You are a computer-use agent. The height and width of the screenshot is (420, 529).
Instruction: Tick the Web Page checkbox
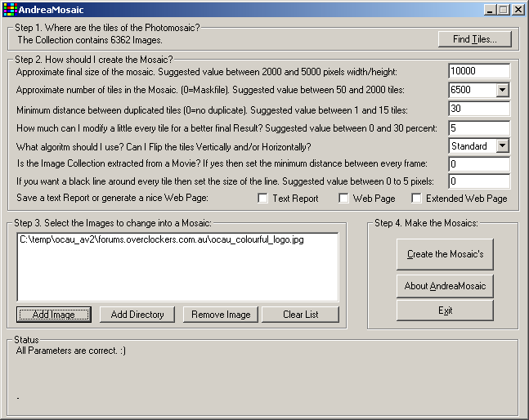coord(343,199)
